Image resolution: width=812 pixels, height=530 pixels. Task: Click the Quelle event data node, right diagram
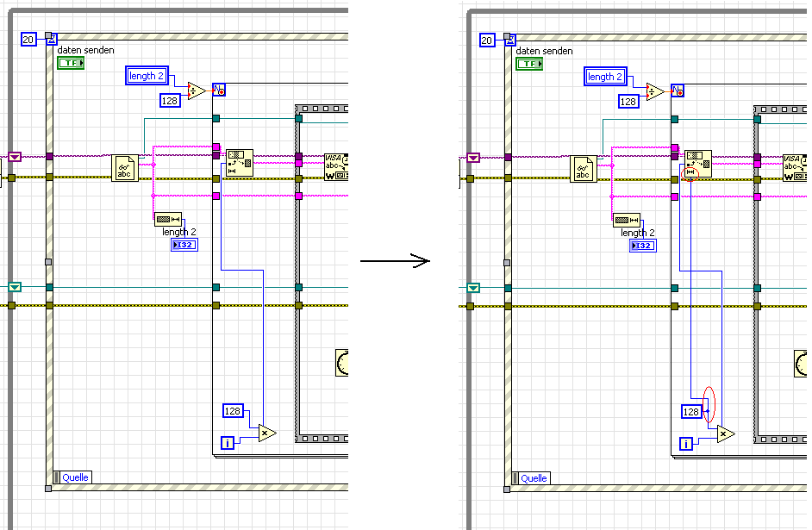click(x=532, y=478)
